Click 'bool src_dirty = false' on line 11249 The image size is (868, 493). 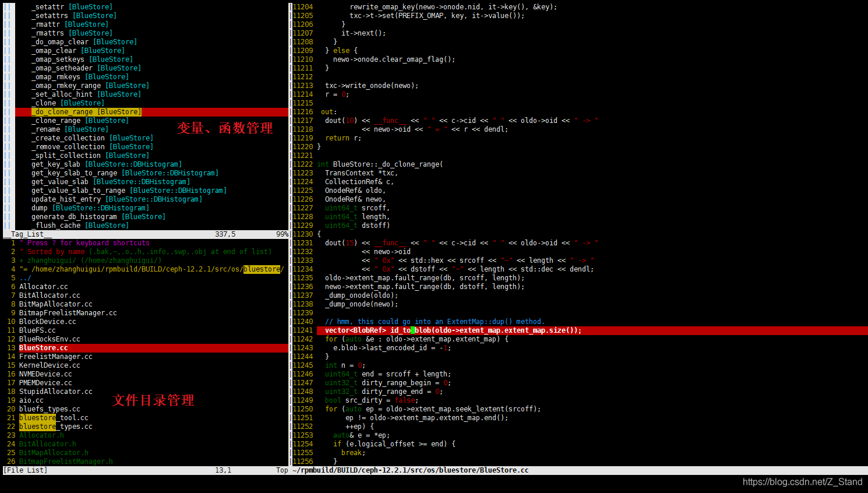372,400
